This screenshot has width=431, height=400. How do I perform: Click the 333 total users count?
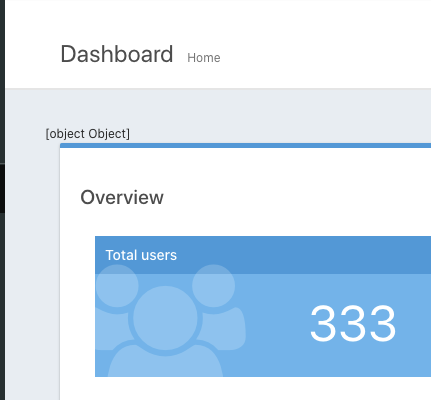[x=353, y=323]
